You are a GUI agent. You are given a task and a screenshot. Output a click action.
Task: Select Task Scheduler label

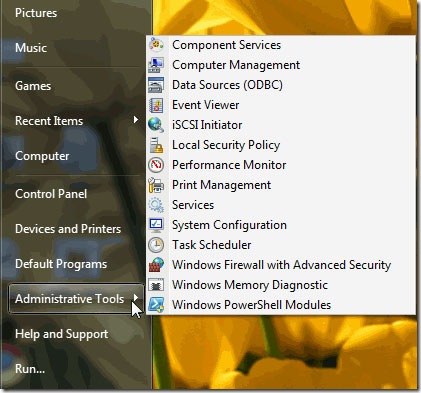click(212, 245)
